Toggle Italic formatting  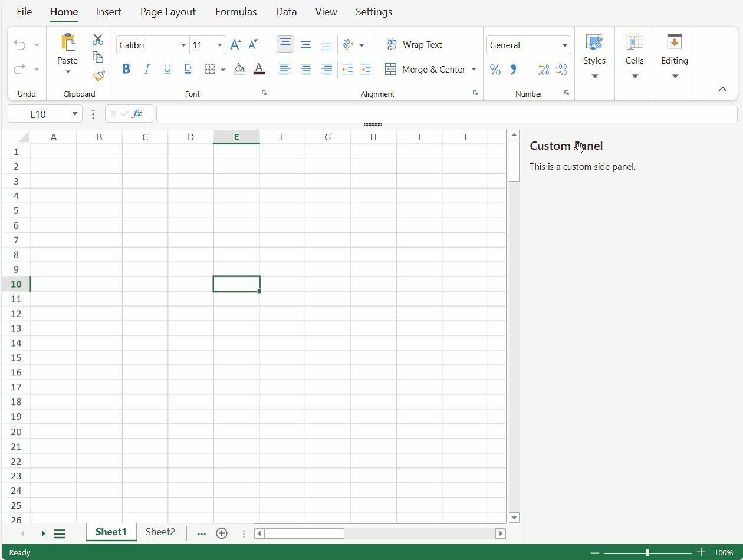point(147,70)
